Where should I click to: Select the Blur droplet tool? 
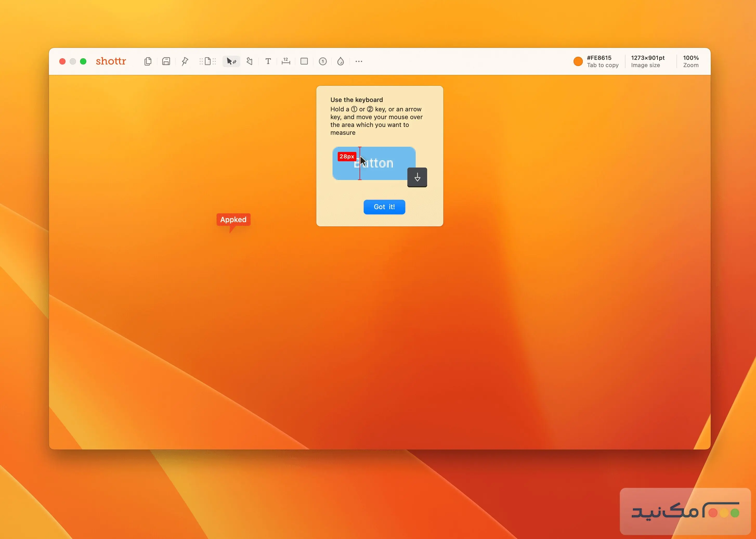(340, 61)
